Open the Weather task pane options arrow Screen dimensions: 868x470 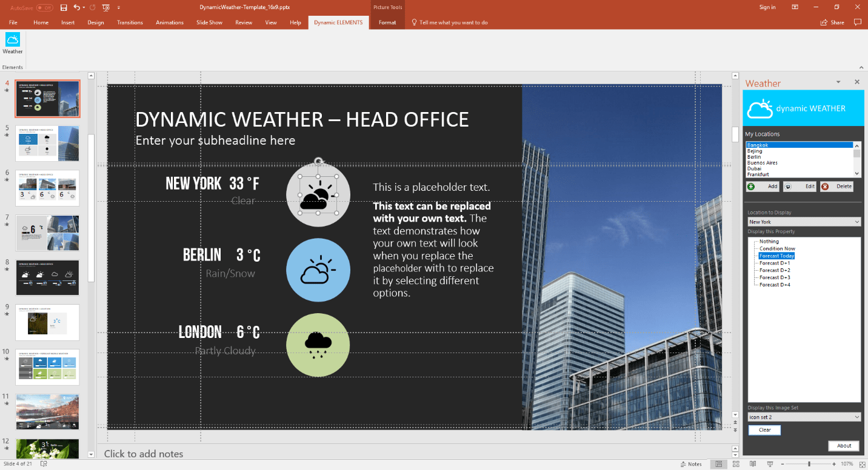tap(838, 82)
